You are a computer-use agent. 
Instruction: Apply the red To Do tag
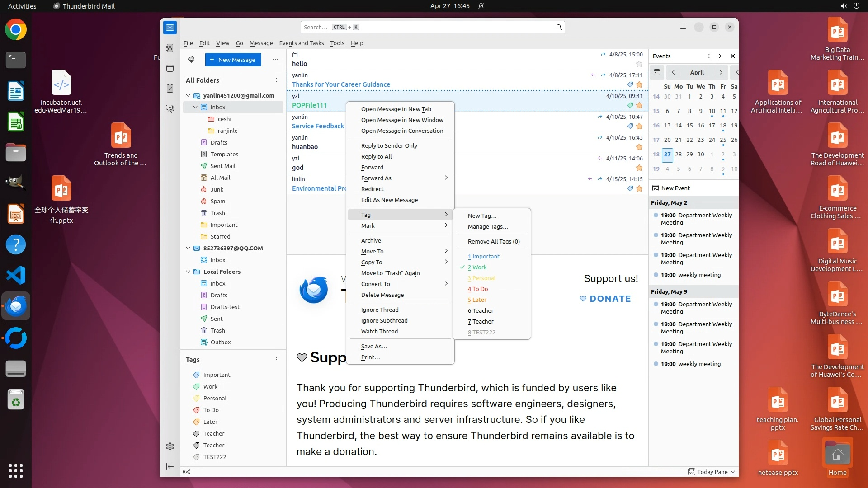[x=480, y=289]
